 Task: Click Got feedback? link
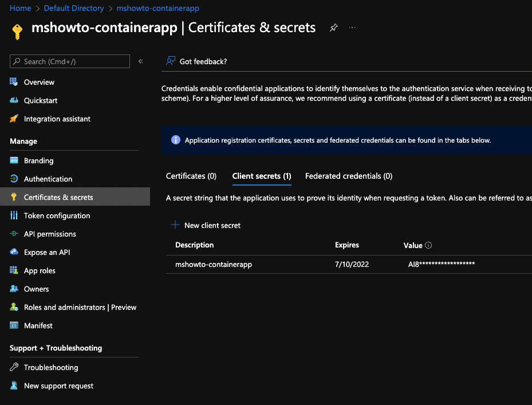[x=203, y=61]
